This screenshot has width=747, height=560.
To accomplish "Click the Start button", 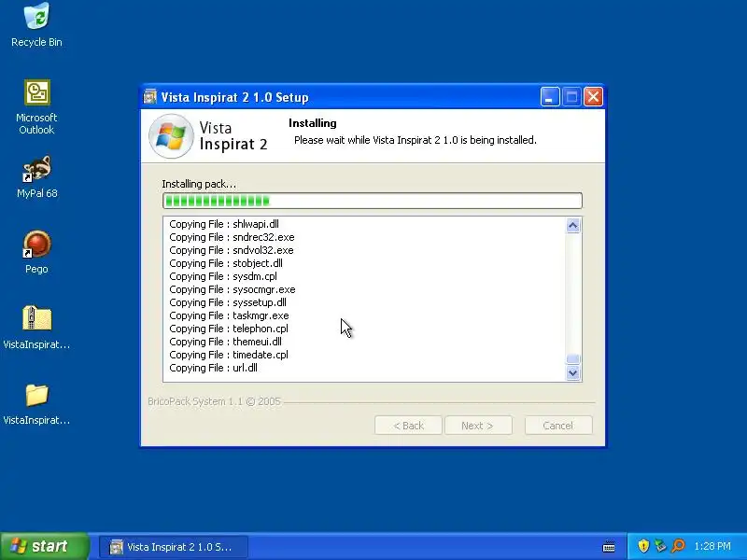I will (x=45, y=546).
